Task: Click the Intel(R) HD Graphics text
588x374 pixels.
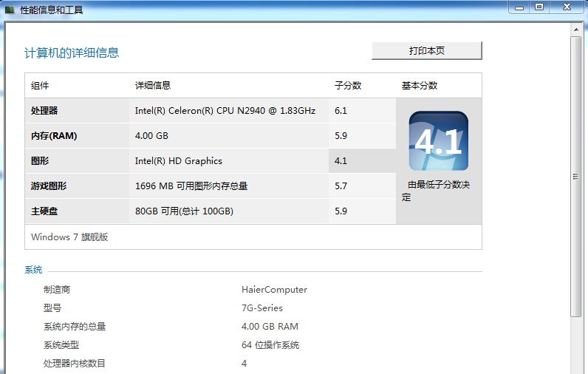Action: point(179,161)
